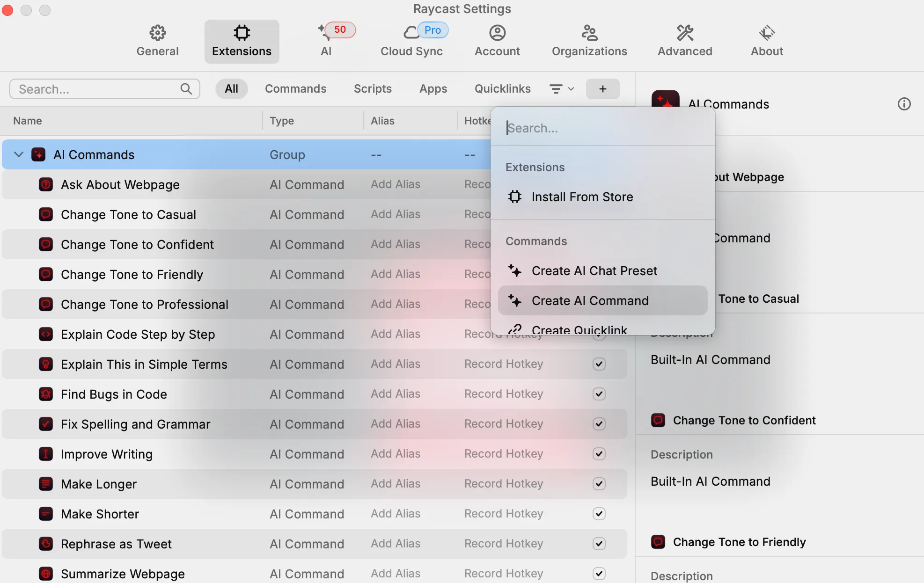Screen dimensions: 924x583
Task: Filter list by Quicklinks
Action: pyautogui.click(x=503, y=89)
